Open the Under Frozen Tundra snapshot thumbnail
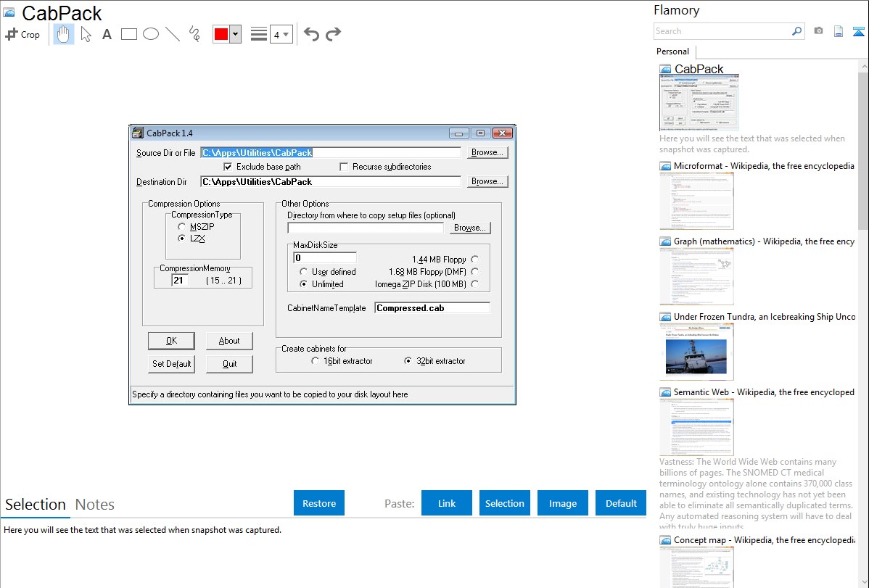 click(x=696, y=352)
